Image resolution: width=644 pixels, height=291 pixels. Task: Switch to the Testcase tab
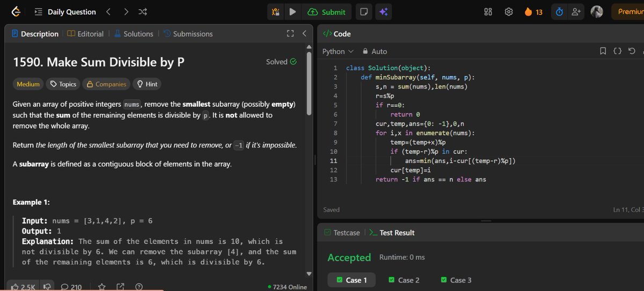click(343, 232)
